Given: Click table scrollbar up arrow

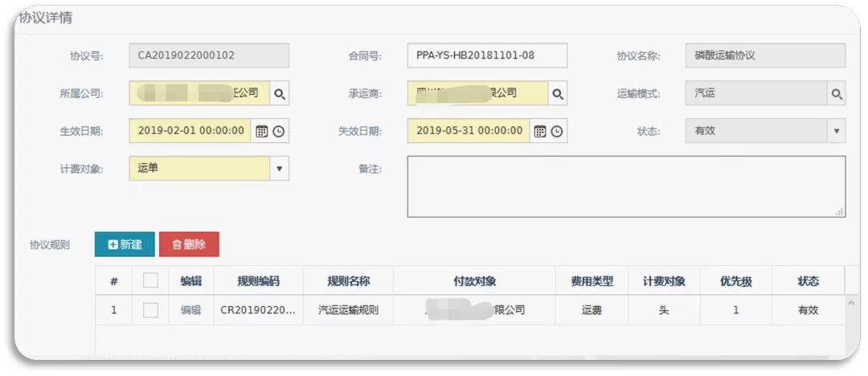Looking at the screenshot, I should (x=852, y=302).
